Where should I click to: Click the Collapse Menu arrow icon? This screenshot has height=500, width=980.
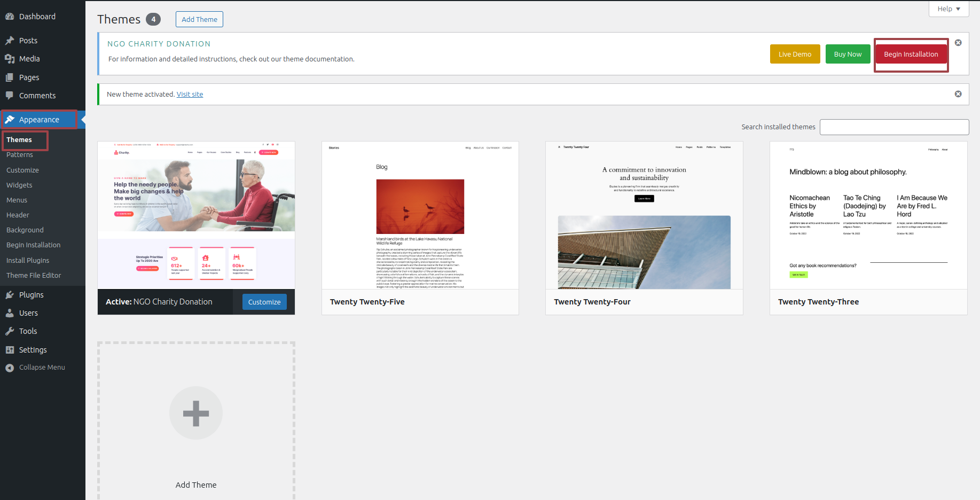click(10, 368)
